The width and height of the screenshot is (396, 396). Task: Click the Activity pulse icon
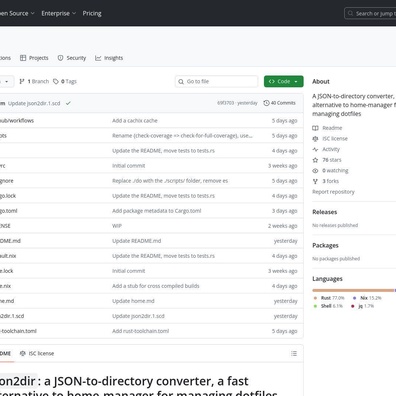[x=315, y=149]
